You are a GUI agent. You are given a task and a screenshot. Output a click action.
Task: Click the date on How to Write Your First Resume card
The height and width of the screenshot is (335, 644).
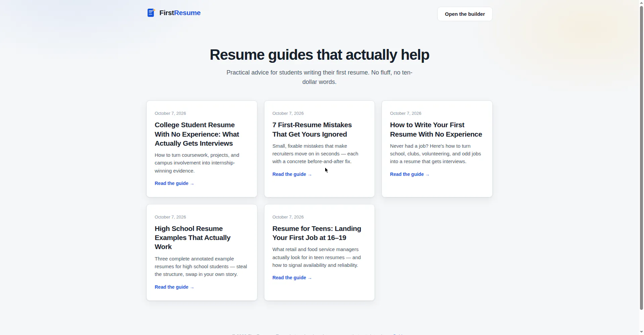[405, 113]
